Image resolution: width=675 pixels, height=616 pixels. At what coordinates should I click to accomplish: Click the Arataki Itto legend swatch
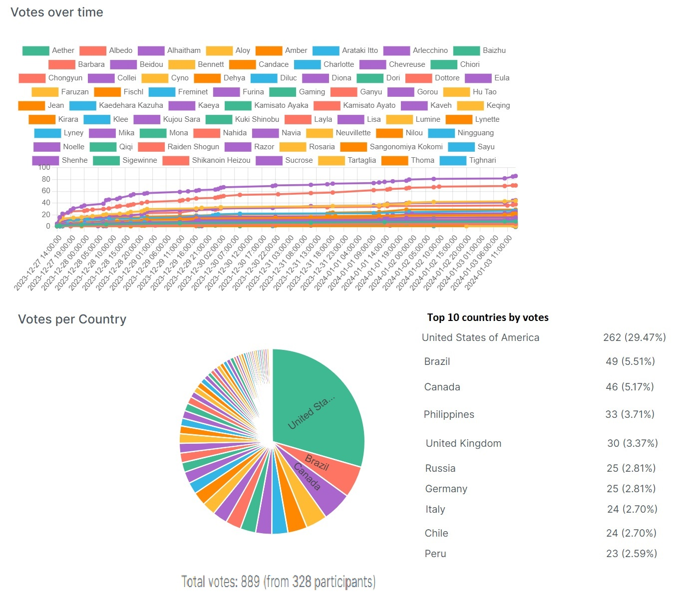point(326,50)
